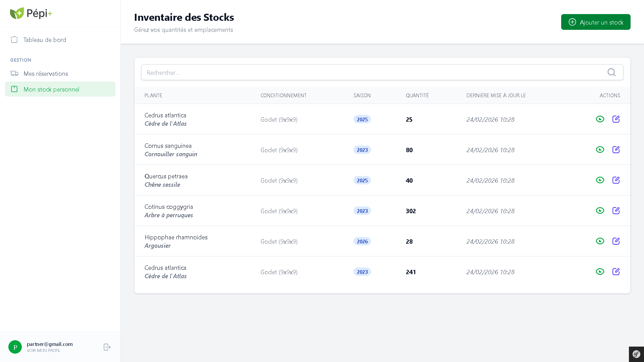Open Tableau de bord from the sidebar
The image size is (644, 362).
45,40
